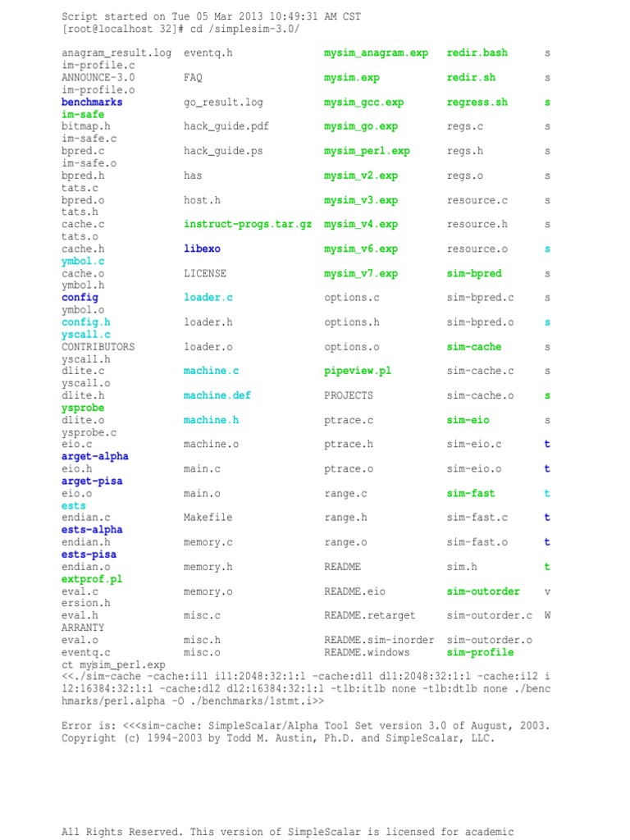Click the file name 'go_result.log'
Screen dimensions: 630x840
[223, 103]
